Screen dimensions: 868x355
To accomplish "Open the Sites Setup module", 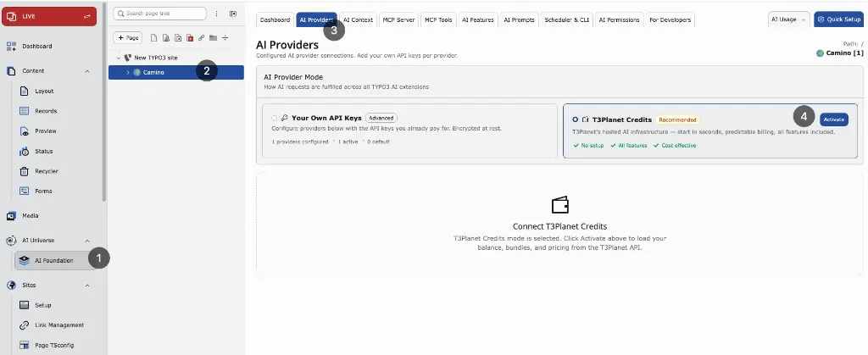I will (42, 305).
